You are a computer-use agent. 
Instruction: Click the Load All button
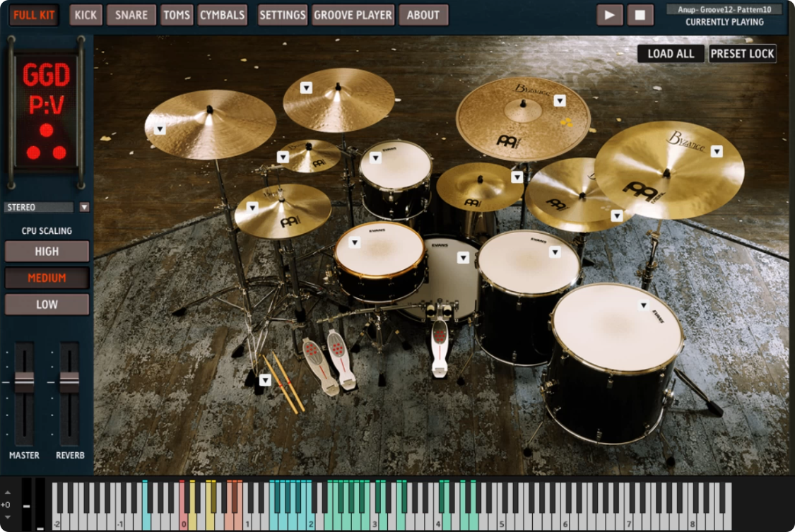(671, 54)
